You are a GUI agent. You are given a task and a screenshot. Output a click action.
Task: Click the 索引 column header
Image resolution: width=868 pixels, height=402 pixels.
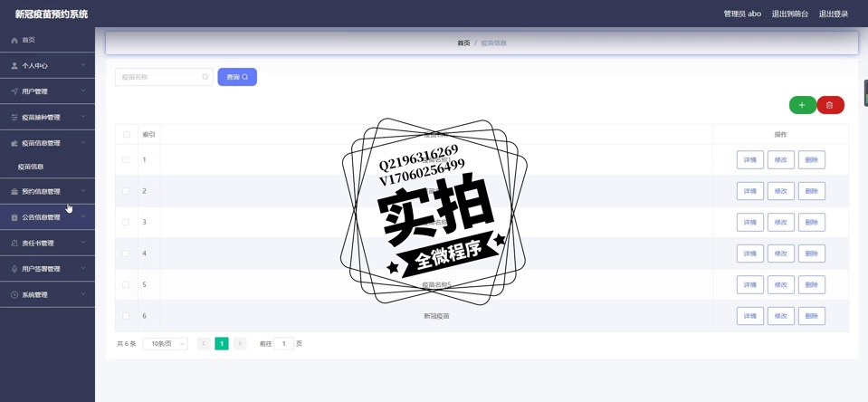pos(148,135)
